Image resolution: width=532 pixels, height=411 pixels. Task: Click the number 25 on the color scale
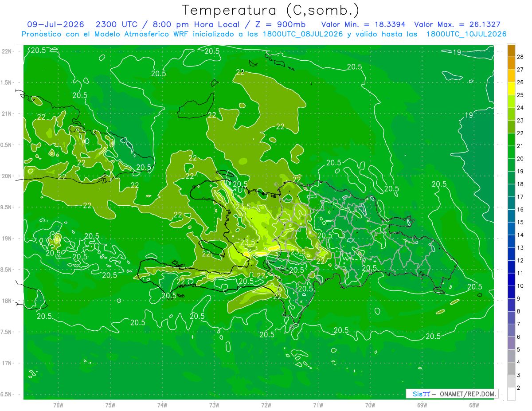click(x=520, y=95)
